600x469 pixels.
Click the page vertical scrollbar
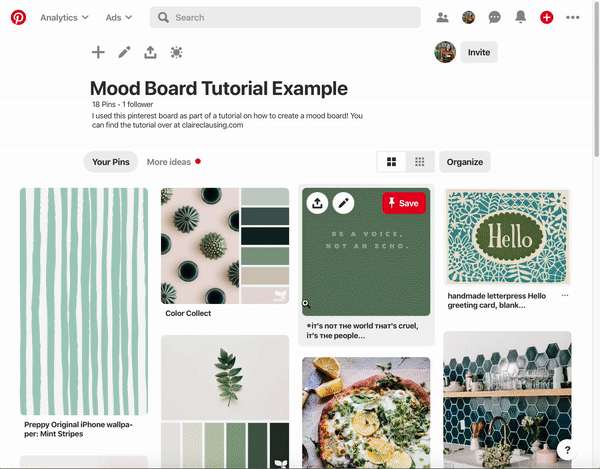tap(596, 78)
